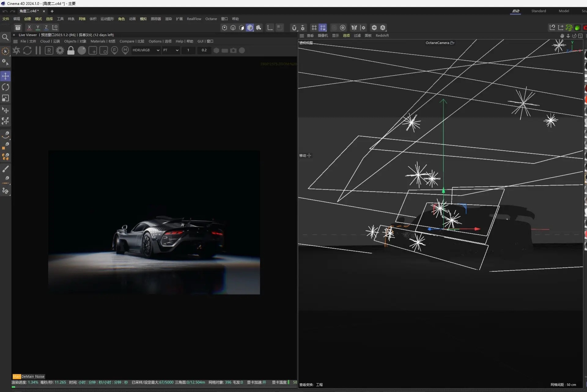Toggle the Z axis lock

pos(46,27)
